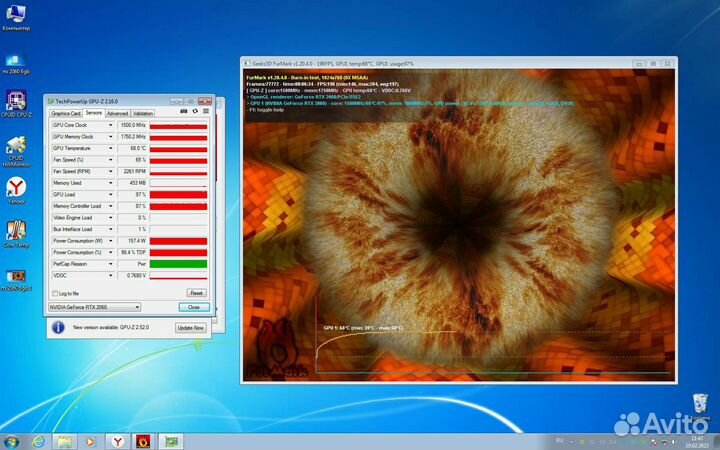The height and width of the screenshot is (450, 720).
Task: Open the NVIDIA GeForce RTX 2060 GPU selector
Action: [x=94, y=307]
